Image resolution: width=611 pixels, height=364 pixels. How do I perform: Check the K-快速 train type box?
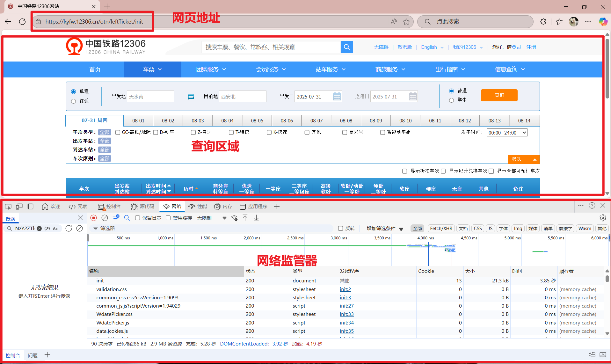(269, 132)
